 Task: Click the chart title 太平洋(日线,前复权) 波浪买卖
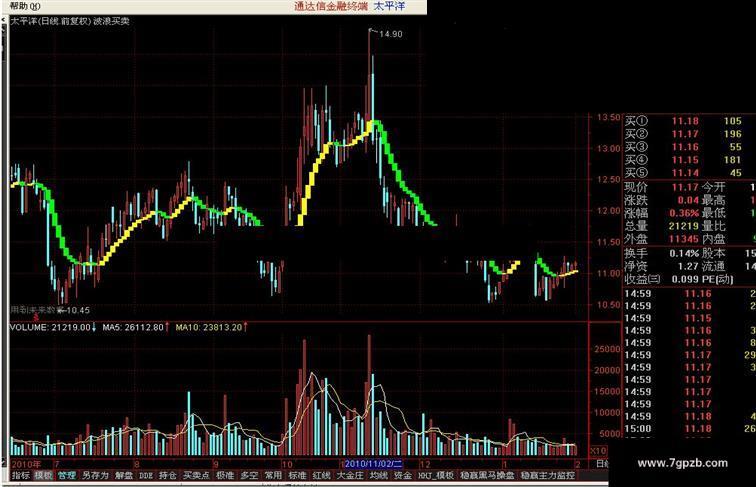pos(70,21)
